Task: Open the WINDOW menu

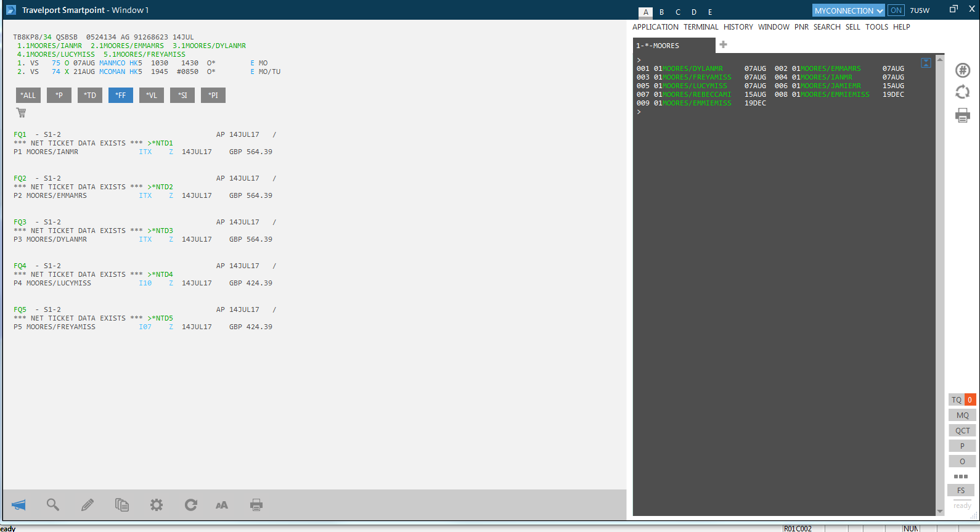Action: (774, 27)
